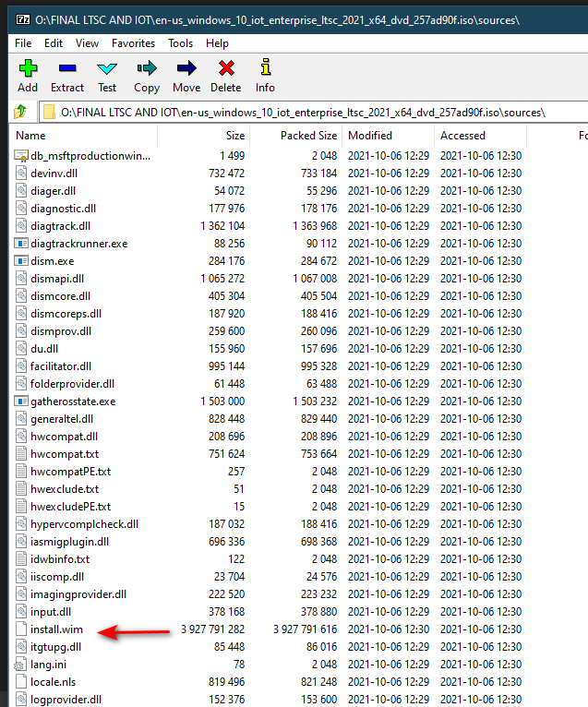588x707 pixels.
Task: Click the window title bar path text
Action: coord(277,19)
